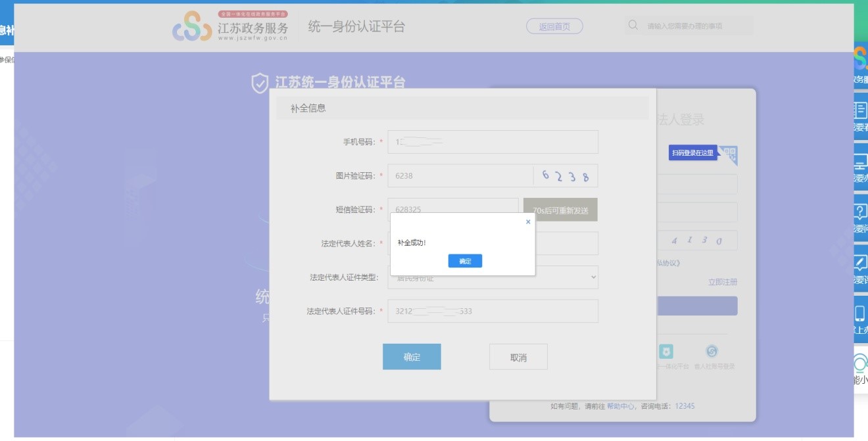Viewport: 868px width, 441px height.
Task: Click the 6238 captcha image to refresh
Action: click(x=565, y=175)
